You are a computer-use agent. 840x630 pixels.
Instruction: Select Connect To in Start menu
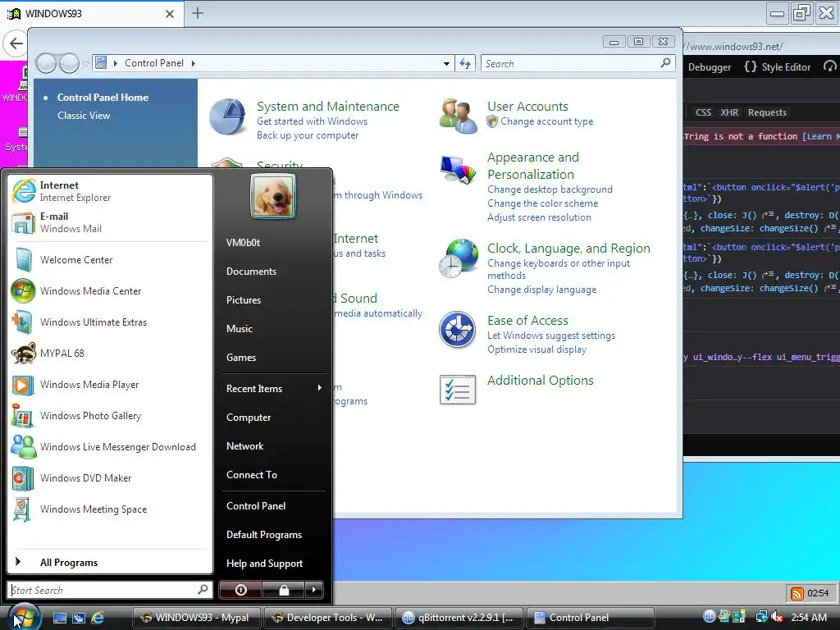(252, 475)
